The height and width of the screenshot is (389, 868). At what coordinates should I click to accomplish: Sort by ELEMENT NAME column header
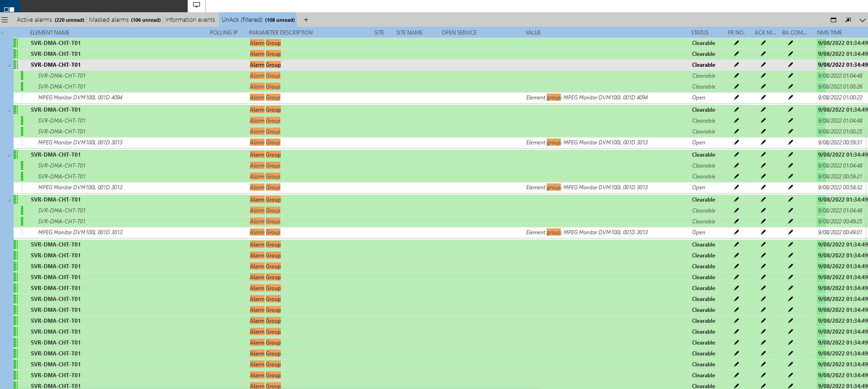pos(50,32)
